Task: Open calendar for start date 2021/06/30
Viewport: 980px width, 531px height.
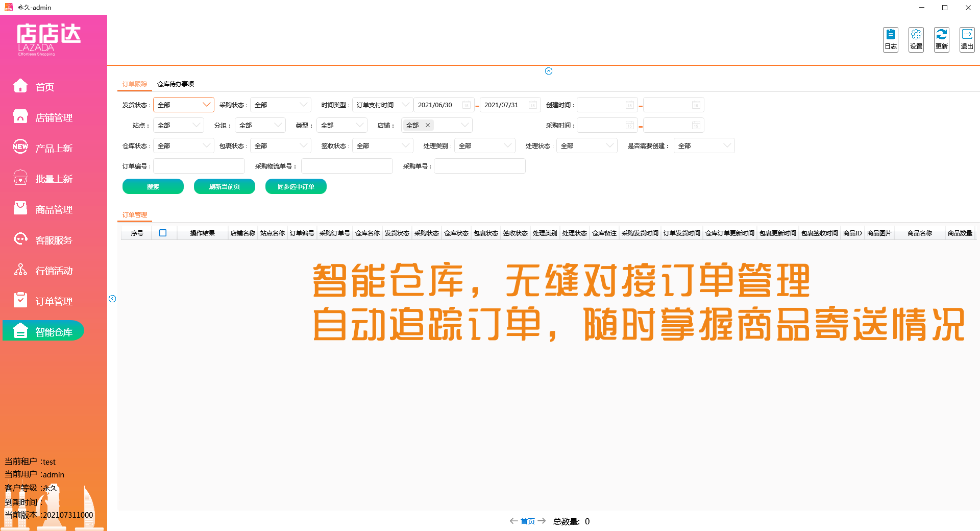Action: tap(467, 105)
